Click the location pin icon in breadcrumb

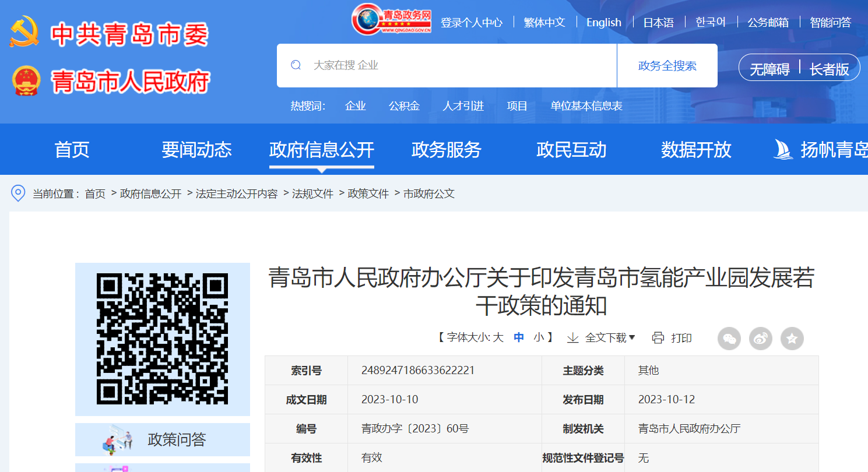click(x=18, y=193)
